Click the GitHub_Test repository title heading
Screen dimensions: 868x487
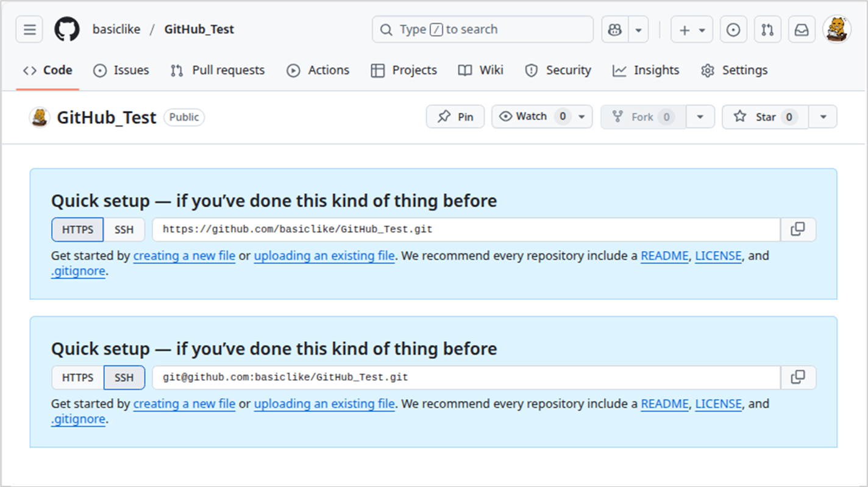click(107, 117)
